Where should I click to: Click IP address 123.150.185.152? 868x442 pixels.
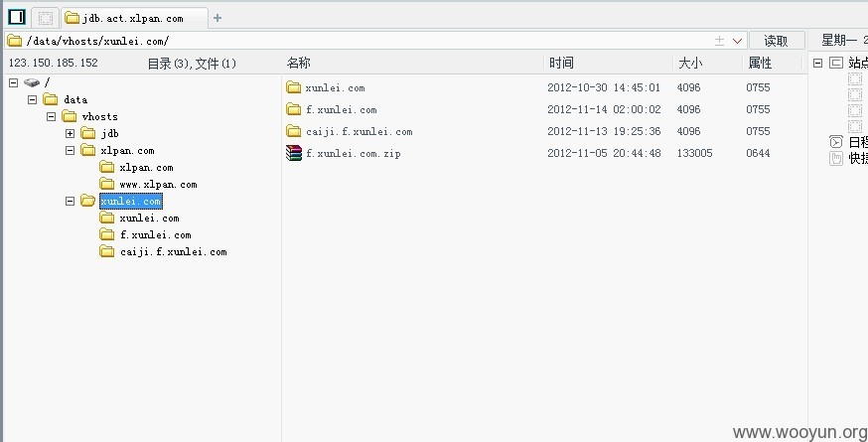pos(54,63)
